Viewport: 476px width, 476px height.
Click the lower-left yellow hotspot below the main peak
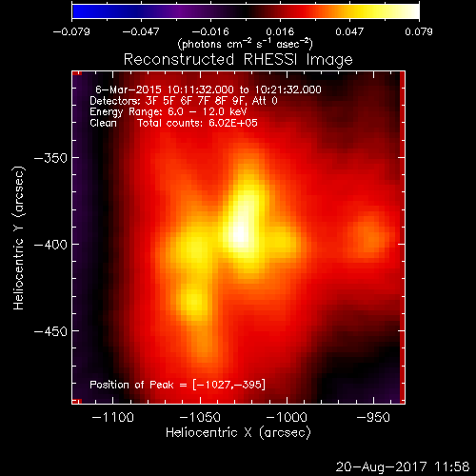coord(193,302)
